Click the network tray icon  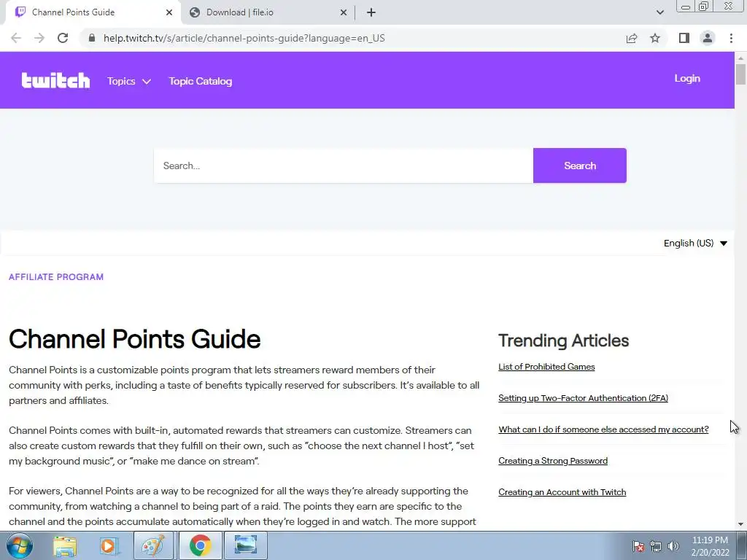pyautogui.click(x=656, y=546)
